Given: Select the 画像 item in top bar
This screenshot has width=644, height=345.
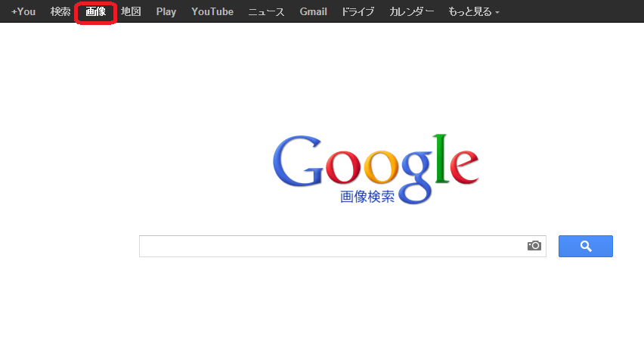Looking at the screenshot, I should 96,11.
